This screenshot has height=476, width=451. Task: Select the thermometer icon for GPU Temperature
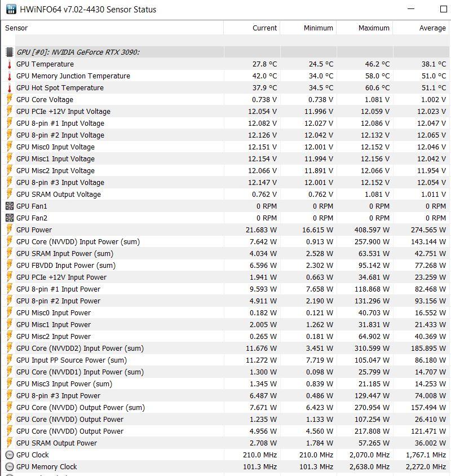tap(10, 64)
